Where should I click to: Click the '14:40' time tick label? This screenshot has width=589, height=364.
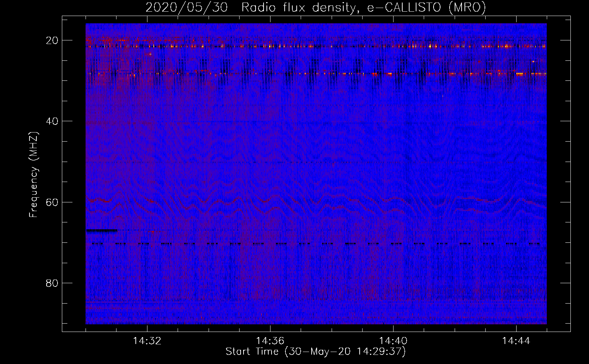[x=393, y=341]
